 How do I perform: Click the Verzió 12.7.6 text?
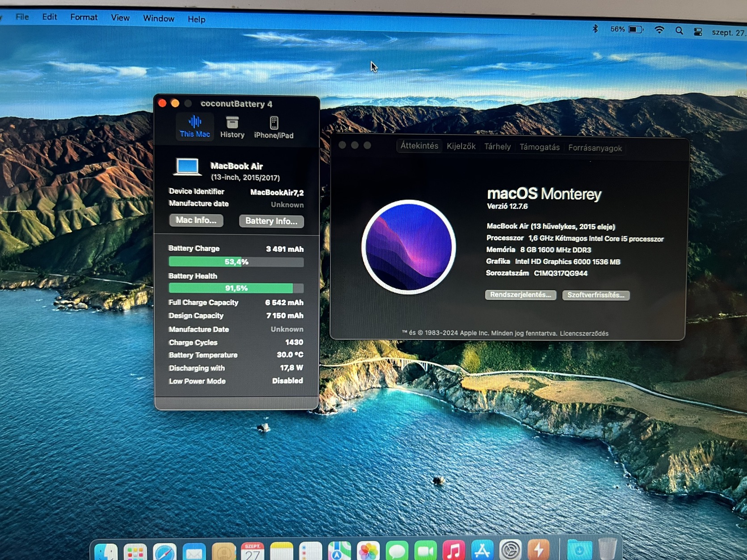(507, 206)
